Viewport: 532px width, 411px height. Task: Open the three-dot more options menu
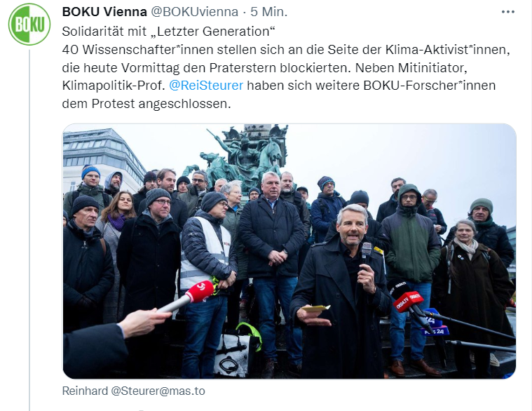click(507, 12)
